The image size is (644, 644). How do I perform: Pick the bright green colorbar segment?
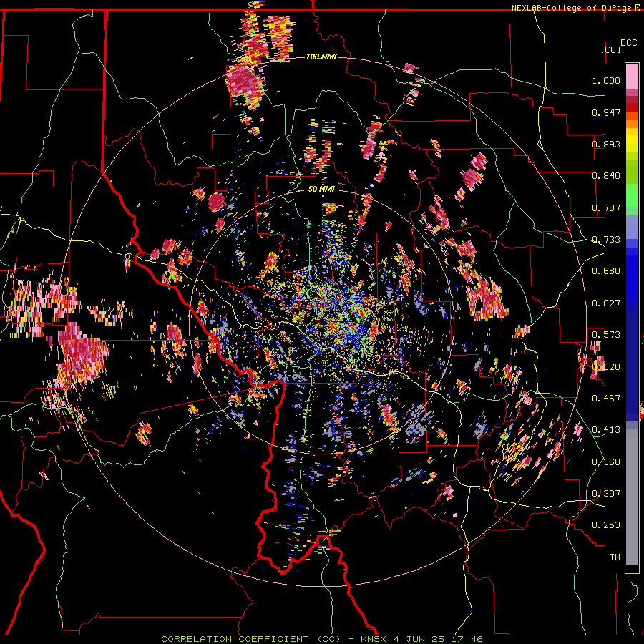pyautogui.click(x=632, y=195)
